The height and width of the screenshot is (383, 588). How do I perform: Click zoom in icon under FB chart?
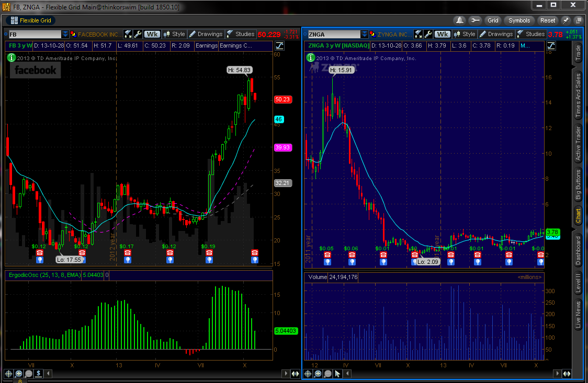tap(18, 373)
